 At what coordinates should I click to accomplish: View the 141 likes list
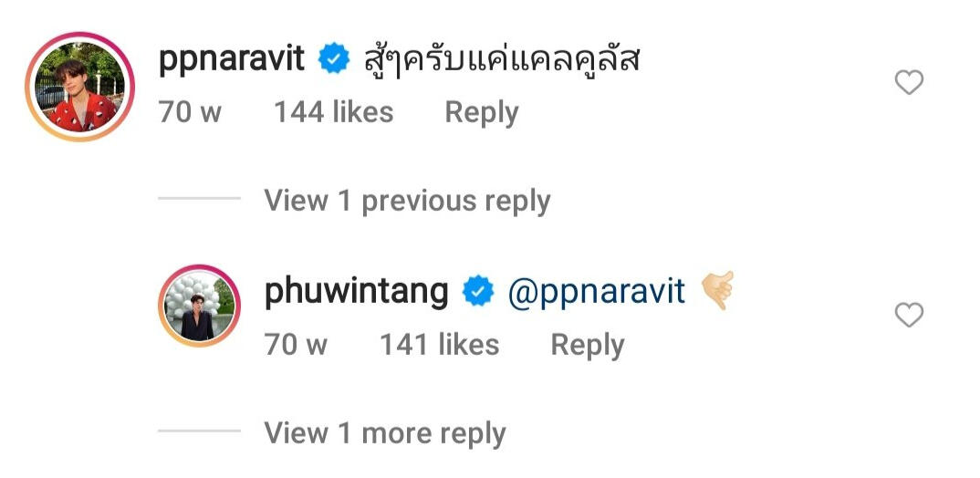coord(440,344)
